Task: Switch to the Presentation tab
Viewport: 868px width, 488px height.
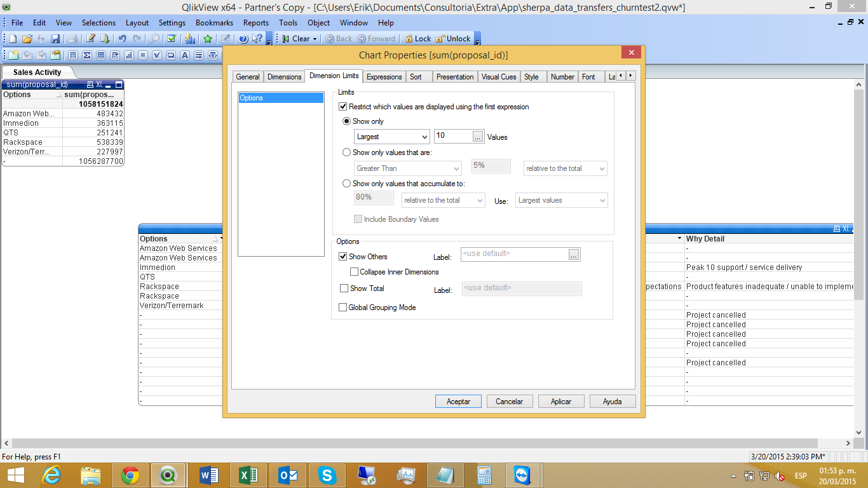Action: pos(455,77)
